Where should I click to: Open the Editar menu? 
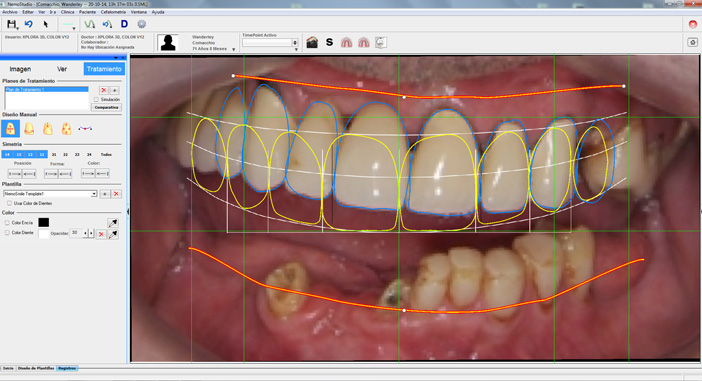coord(28,12)
